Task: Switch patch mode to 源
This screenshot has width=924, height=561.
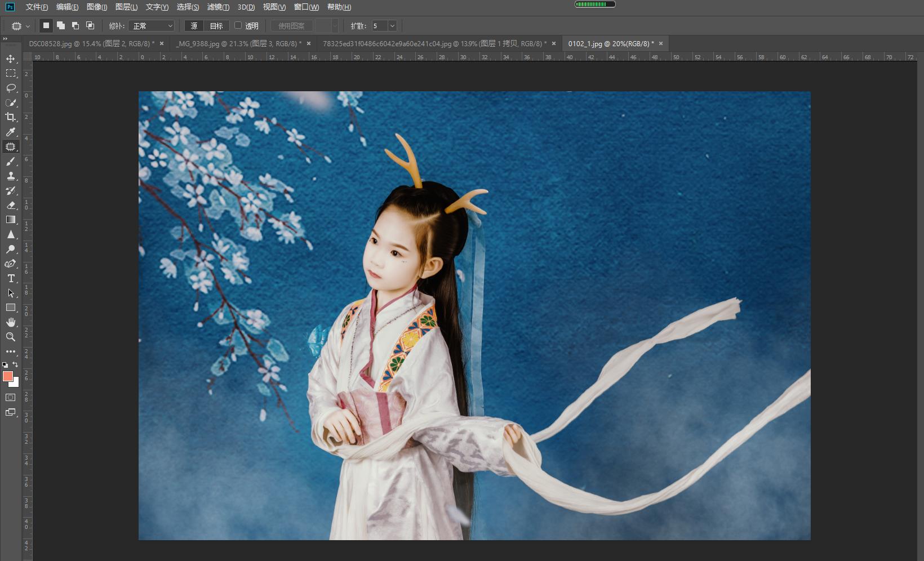Action: pyautogui.click(x=194, y=25)
